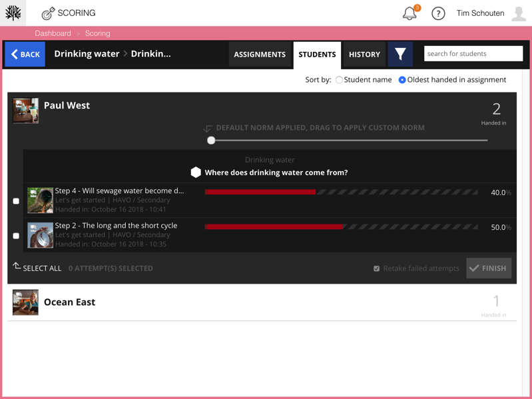Check the Step 2 long and short cycle attempt
The height and width of the screenshot is (399, 532).
[x=16, y=236]
